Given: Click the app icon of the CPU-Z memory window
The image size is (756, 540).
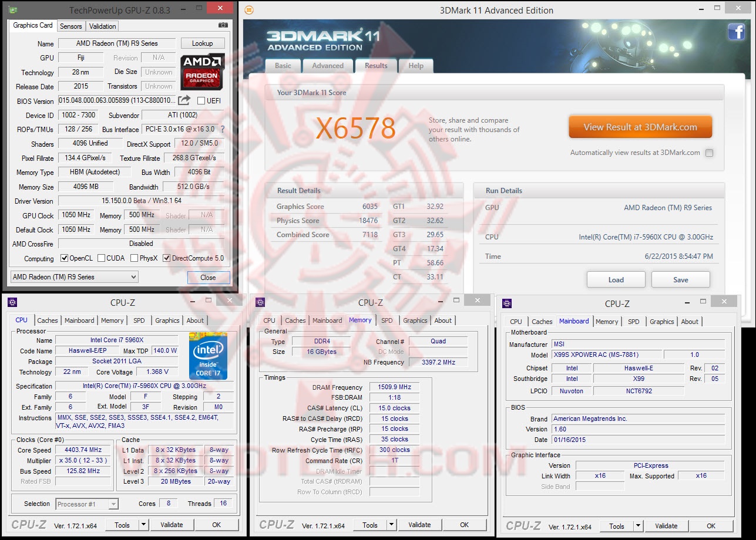Looking at the screenshot, I should coord(260,302).
